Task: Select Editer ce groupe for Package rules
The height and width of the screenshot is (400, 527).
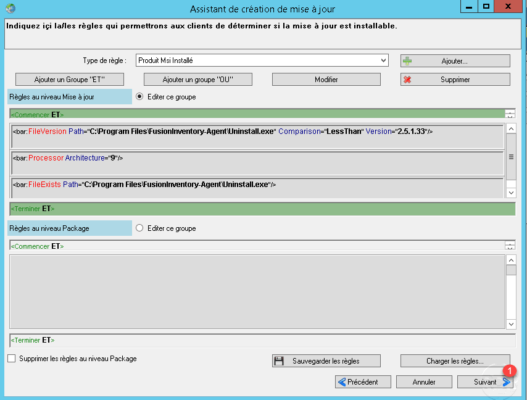Action: pyautogui.click(x=139, y=228)
